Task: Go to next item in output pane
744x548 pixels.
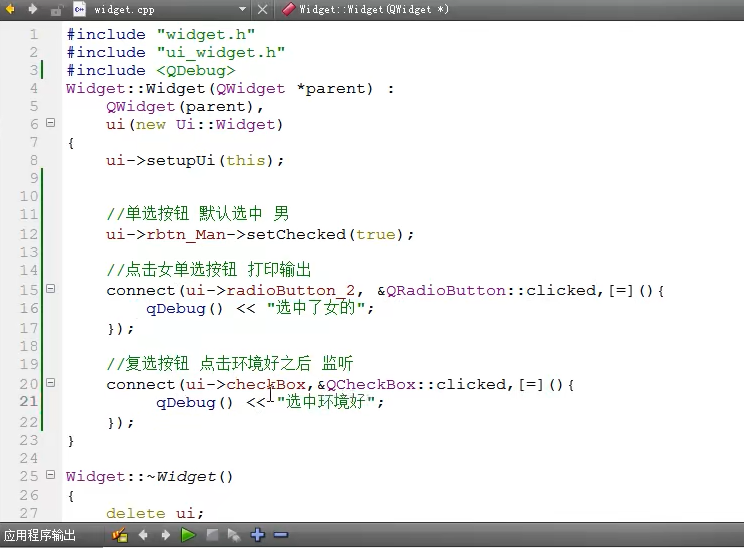Action: point(166,535)
